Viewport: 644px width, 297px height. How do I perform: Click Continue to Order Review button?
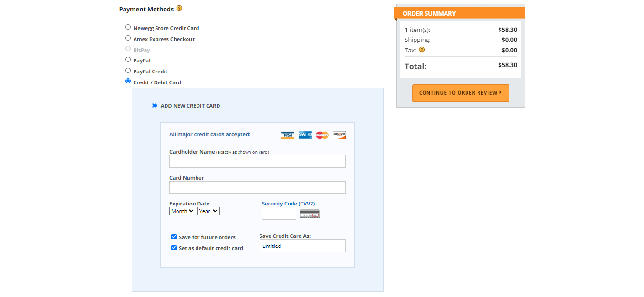pos(461,93)
